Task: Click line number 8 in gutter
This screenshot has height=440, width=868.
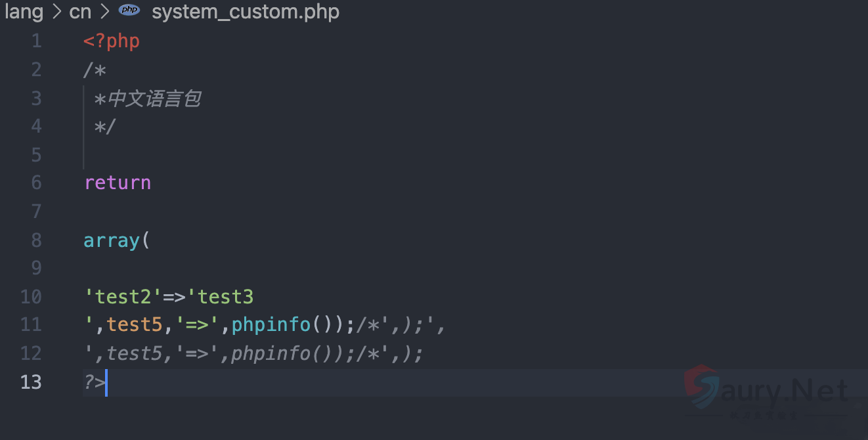Action: click(36, 240)
